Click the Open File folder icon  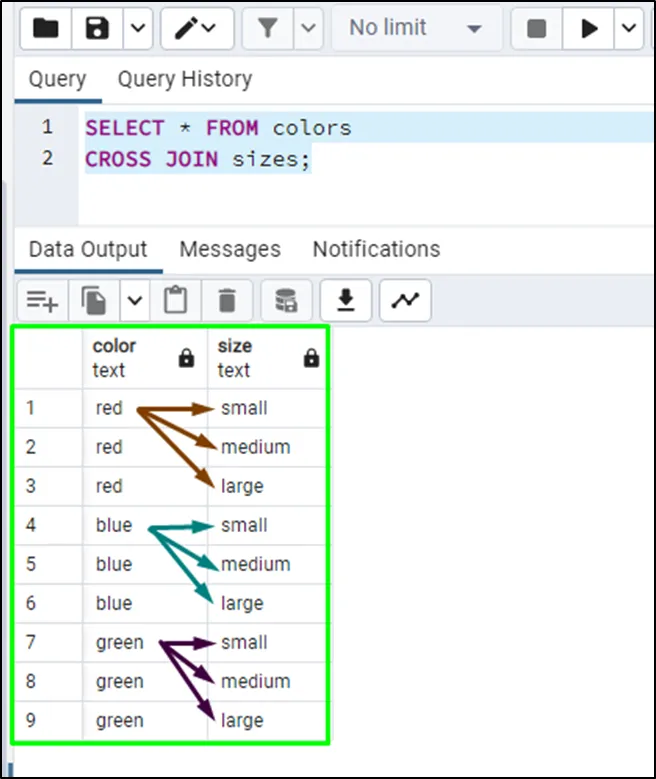(x=46, y=29)
